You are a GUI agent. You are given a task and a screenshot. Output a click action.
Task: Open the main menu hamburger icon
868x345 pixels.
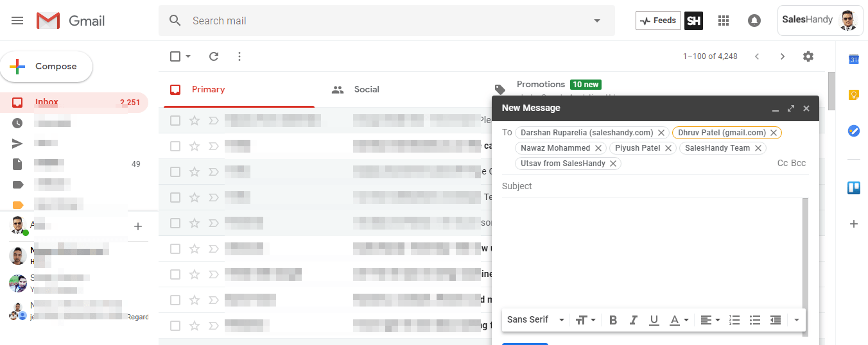pyautogui.click(x=17, y=21)
